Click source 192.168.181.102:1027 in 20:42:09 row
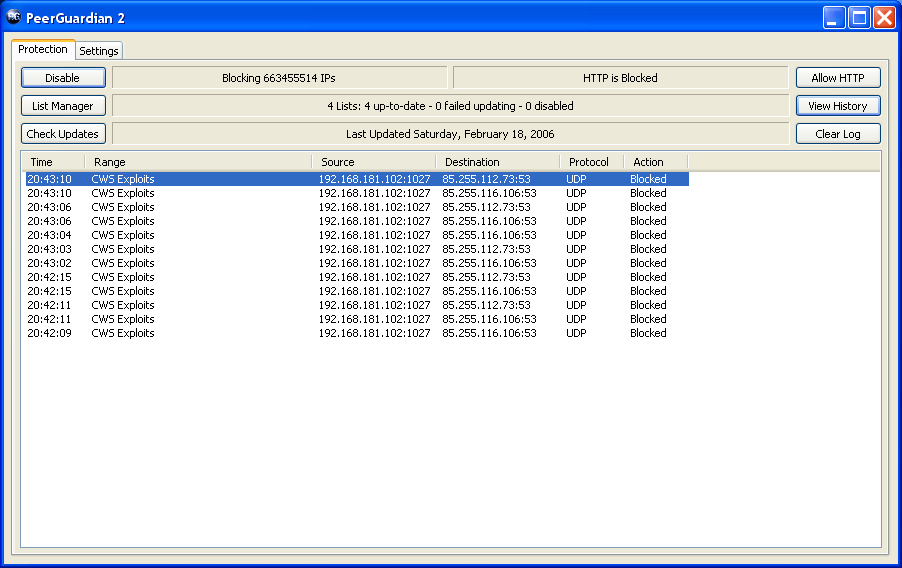Image resolution: width=902 pixels, height=568 pixels. [374, 333]
